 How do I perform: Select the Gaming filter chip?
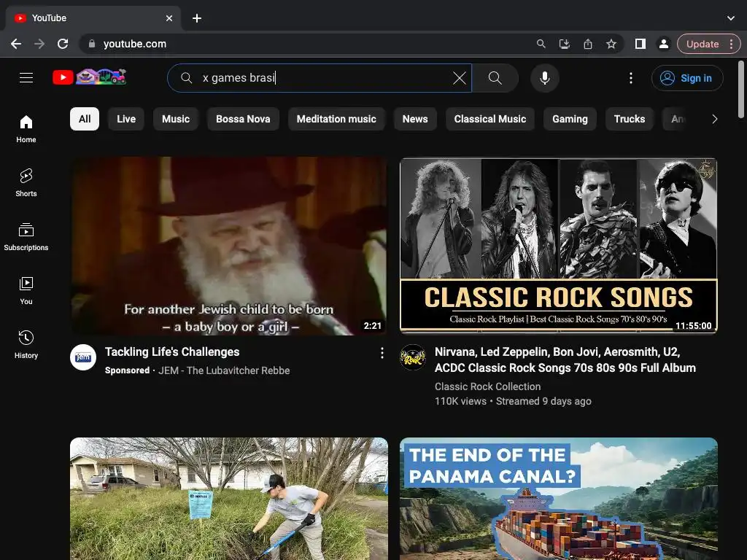[570, 119]
